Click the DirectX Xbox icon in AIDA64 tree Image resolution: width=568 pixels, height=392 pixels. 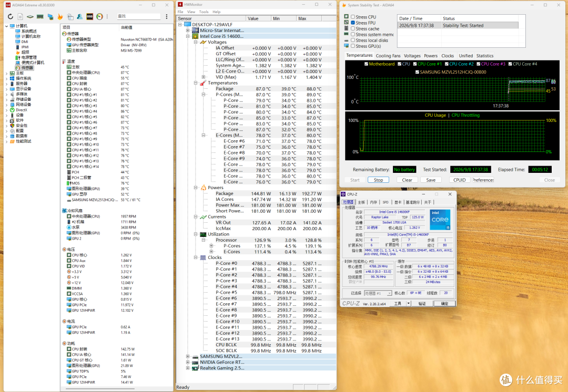[12, 110]
